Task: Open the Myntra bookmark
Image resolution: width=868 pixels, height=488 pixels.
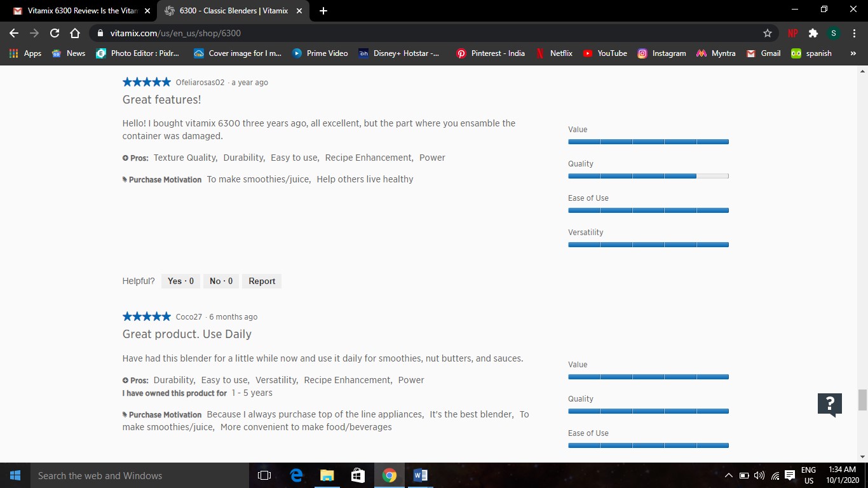Action: click(x=715, y=53)
